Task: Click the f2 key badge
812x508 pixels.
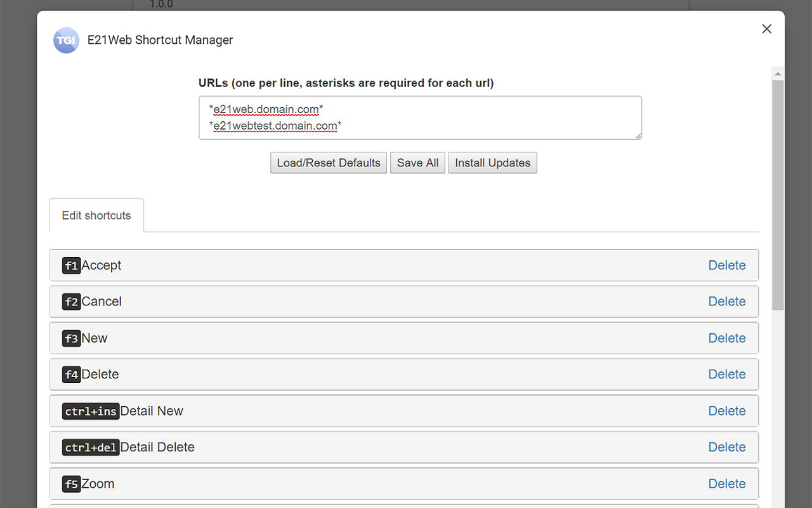Action: 72,302
